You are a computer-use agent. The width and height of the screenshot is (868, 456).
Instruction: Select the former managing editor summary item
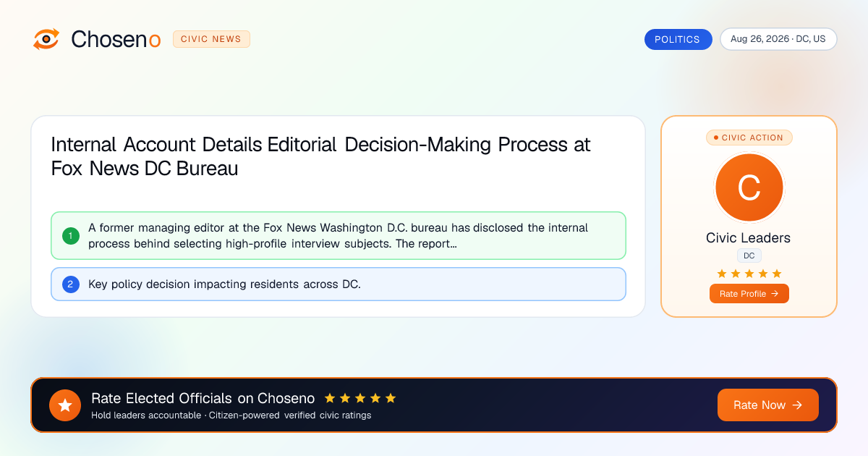tap(339, 235)
